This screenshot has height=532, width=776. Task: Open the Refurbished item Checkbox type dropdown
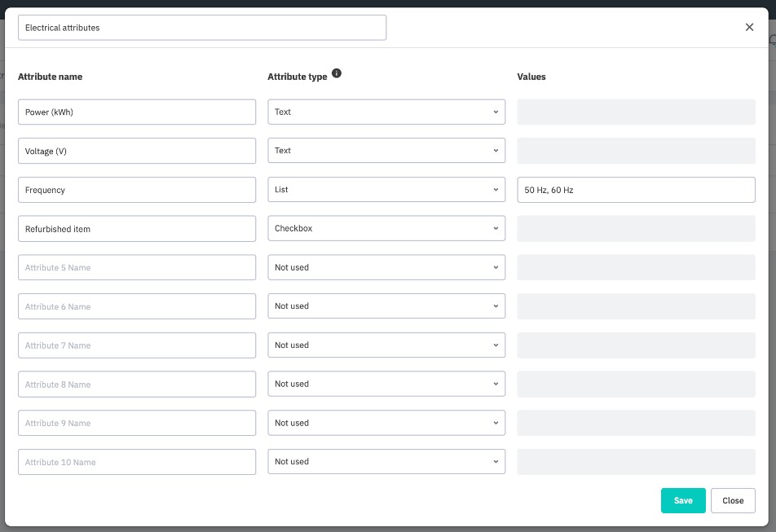click(x=386, y=229)
